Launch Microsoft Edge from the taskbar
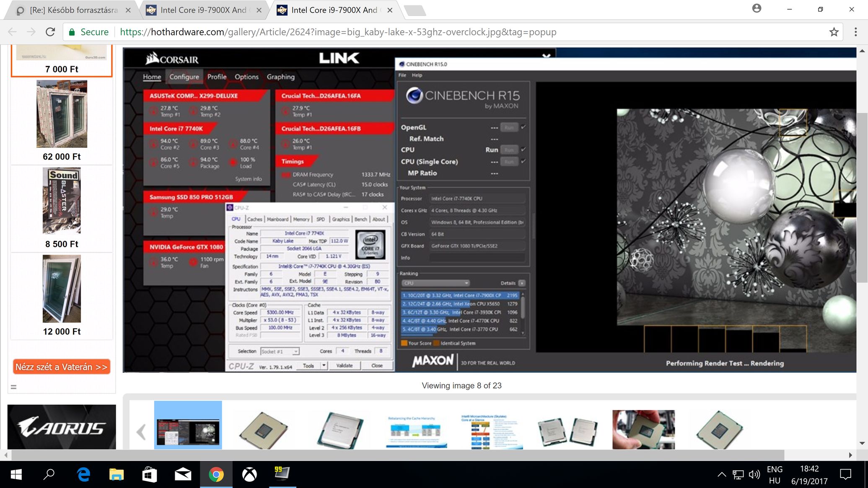The height and width of the screenshot is (488, 868). tap(83, 475)
